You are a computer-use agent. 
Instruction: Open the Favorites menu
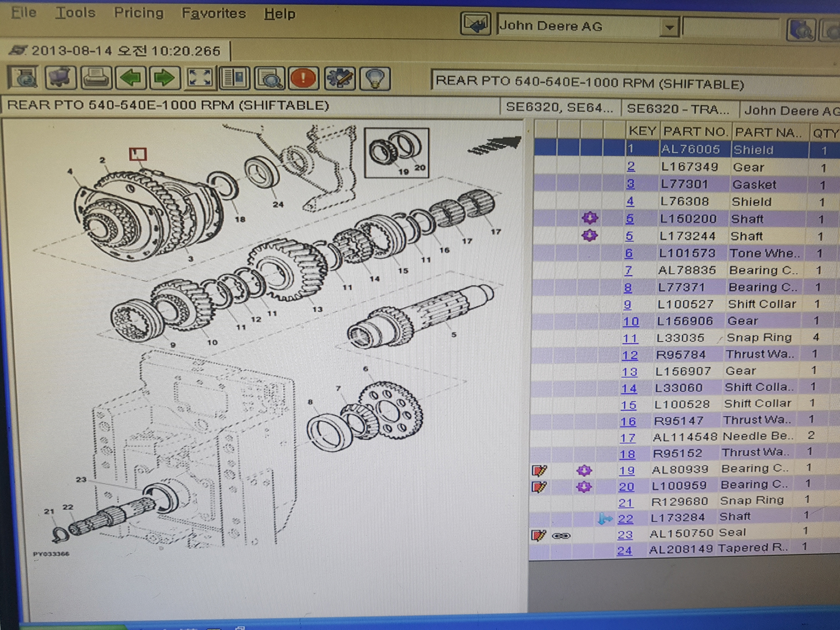point(214,13)
